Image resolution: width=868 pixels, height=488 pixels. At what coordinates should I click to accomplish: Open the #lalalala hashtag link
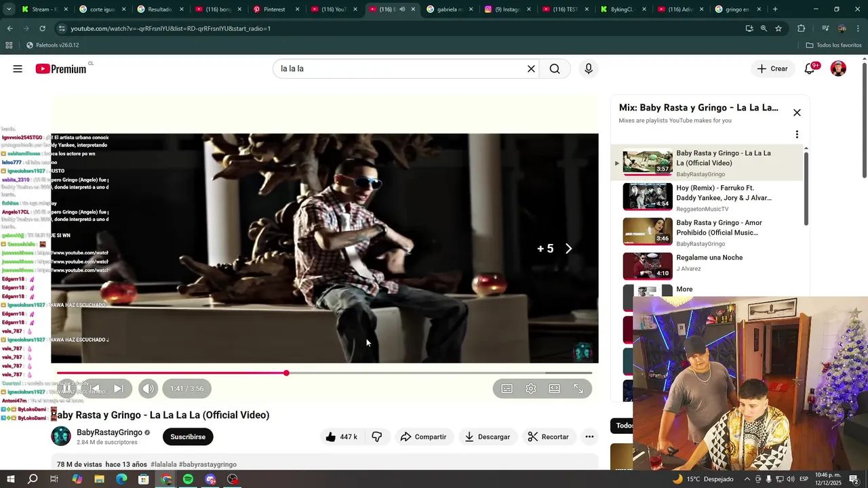tap(163, 464)
